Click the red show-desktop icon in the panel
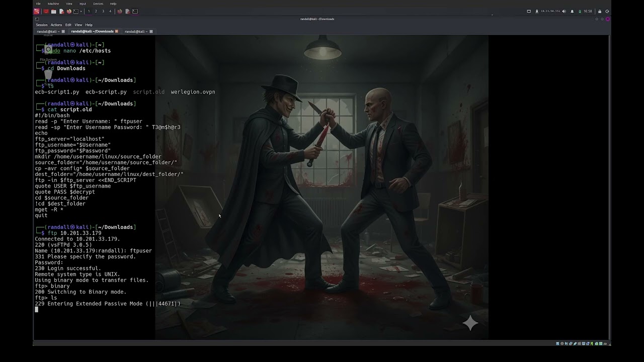 [x=46, y=11]
